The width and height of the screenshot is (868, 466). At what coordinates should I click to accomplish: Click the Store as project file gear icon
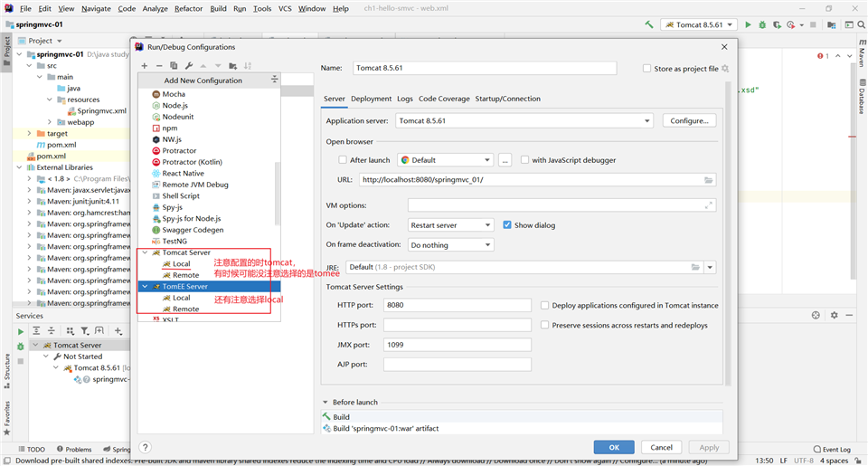point(725,69)
